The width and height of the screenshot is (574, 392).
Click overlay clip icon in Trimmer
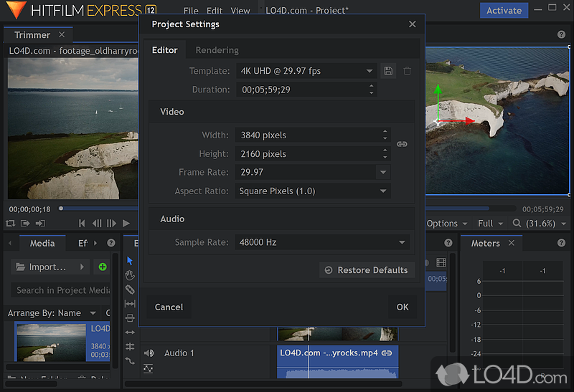click(x=40, y=223)
